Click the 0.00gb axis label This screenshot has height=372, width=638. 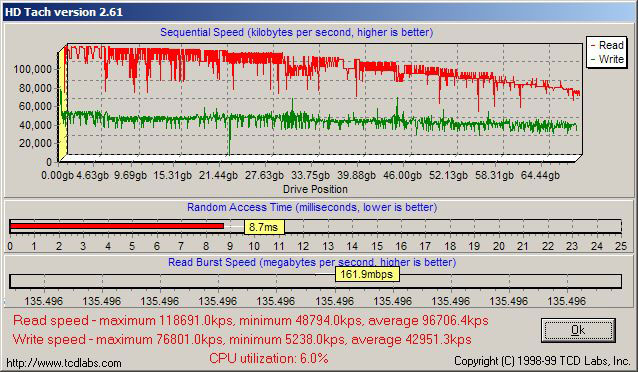[x=57, y=175]
